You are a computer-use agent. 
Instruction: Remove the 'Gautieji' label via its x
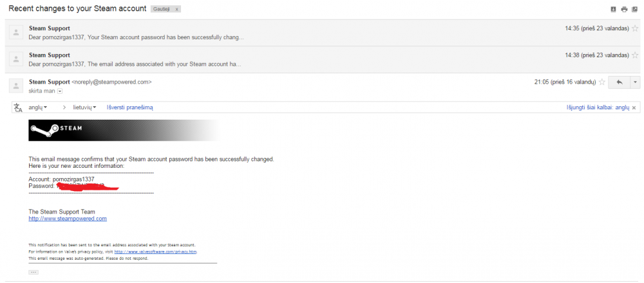(x=176, y=9)
